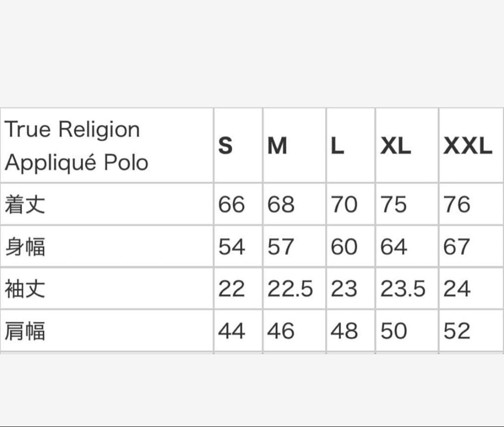Click the 袖丈 row label
The height and width of the screenshot is (427, 504).
tap(25, 289)
